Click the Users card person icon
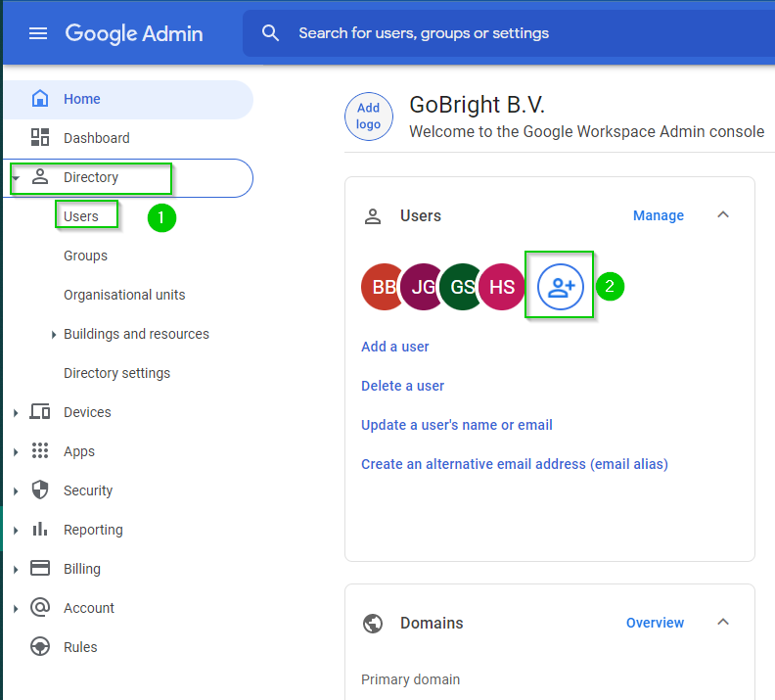Image resolution: width=775 pixels, height=700 pixels. [373, 216]
